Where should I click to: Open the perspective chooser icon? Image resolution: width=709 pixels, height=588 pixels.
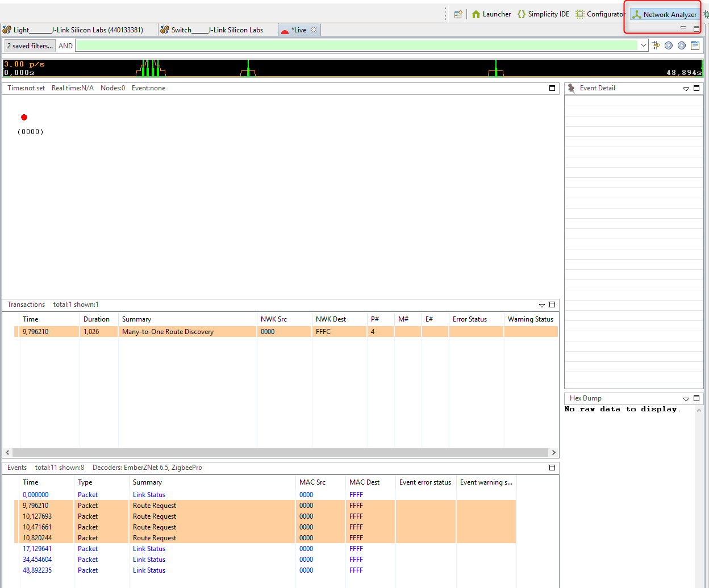click(x=458, y=14)
